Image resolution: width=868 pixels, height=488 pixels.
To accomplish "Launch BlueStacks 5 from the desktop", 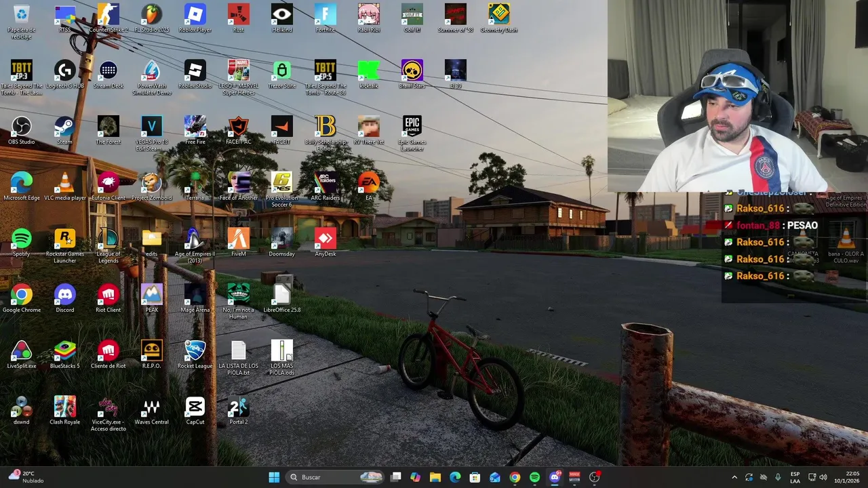I will 64,354.
